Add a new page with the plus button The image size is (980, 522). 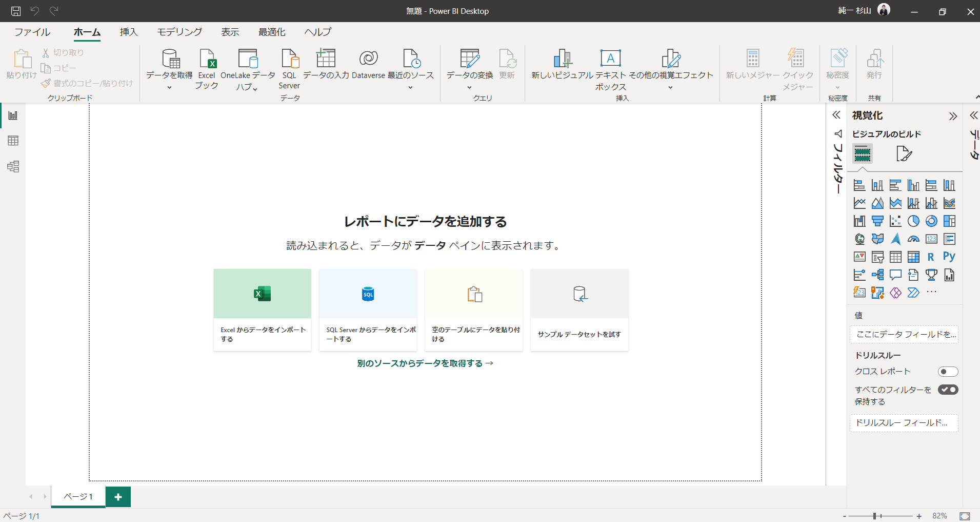[x=118, y=497]
